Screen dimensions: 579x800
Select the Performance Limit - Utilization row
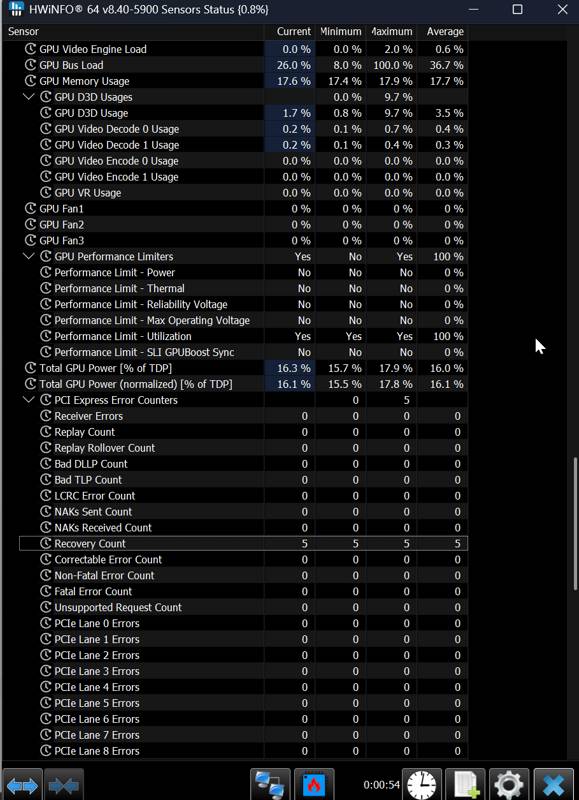click(x=243, y=336)
